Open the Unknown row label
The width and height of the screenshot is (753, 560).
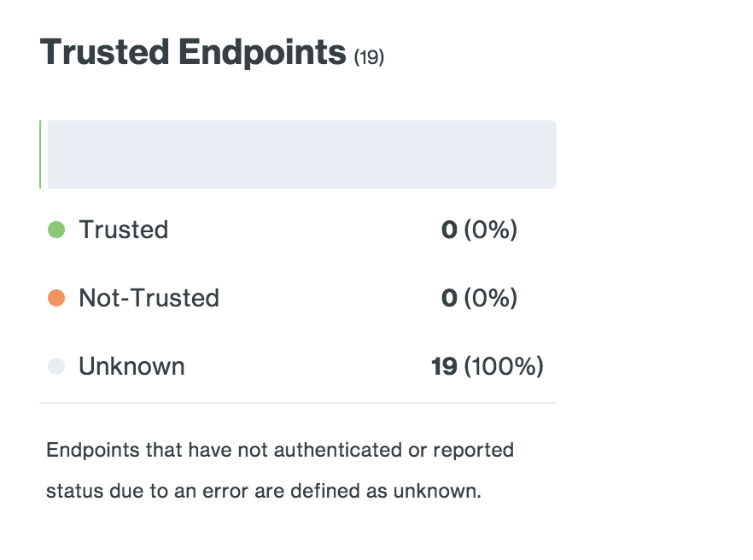[x=131, y=366]
